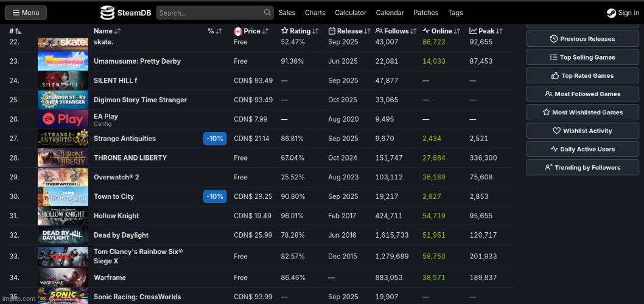Open the SILENT HILL f name link
The width and height of the screenshot is (644, 304).
click(x=116, y=80)
